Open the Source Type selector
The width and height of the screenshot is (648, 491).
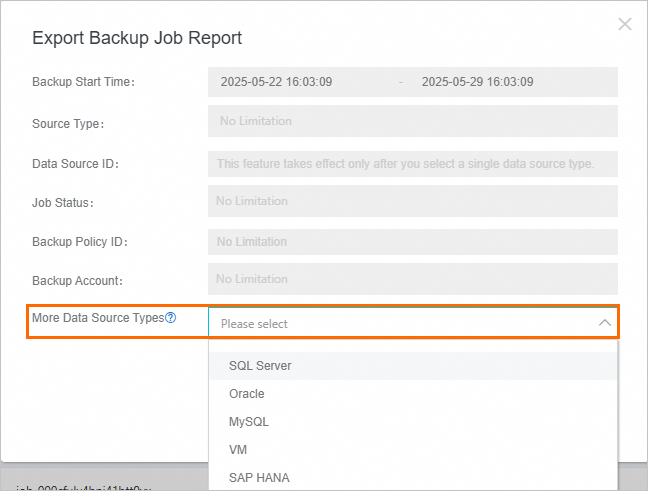pyautogui.click(x=412, y=121)
